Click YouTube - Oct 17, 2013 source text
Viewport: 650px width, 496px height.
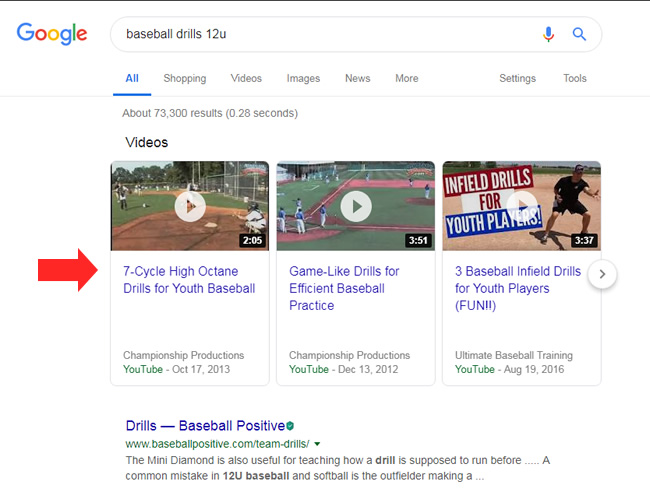pyautogui.click(x=176, y=369)
